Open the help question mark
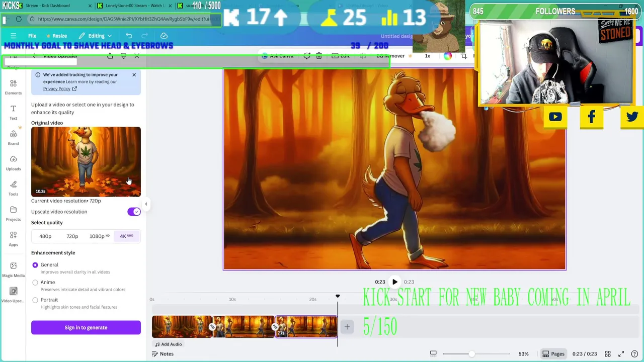Image resolution: width=644 pixels, height=362 pixels. pos(634,354)
